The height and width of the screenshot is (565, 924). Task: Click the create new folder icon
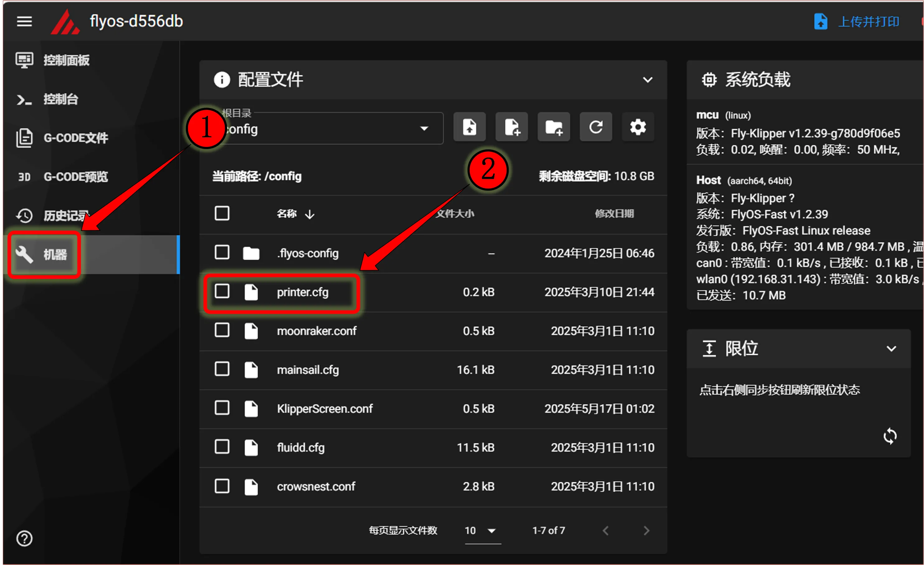pos(554,127)
